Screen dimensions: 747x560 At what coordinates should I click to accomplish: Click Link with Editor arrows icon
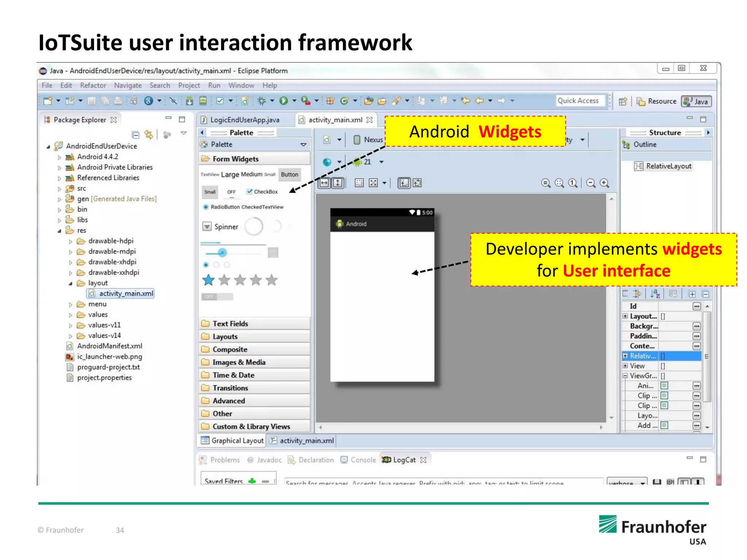click(x=148, y=135)
